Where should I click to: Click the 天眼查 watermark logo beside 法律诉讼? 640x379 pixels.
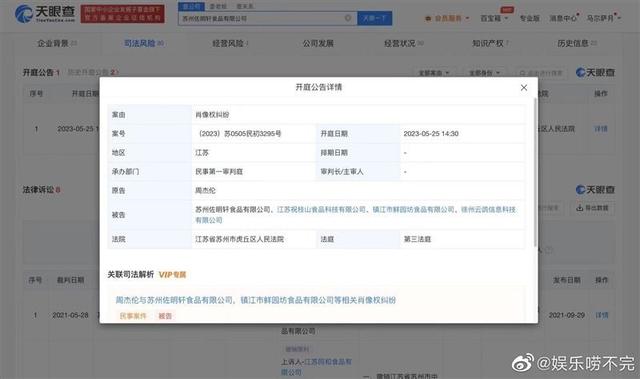click(595, 190)
